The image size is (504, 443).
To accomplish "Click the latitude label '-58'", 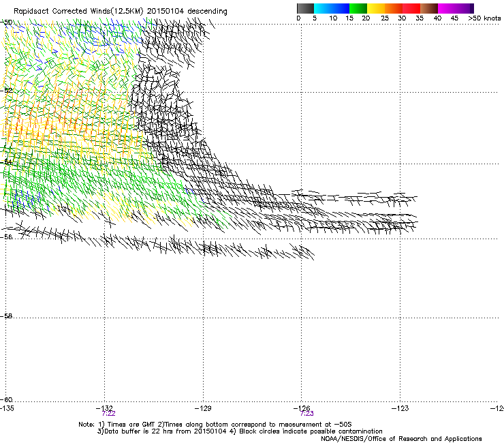I will (x=6, y=316).
